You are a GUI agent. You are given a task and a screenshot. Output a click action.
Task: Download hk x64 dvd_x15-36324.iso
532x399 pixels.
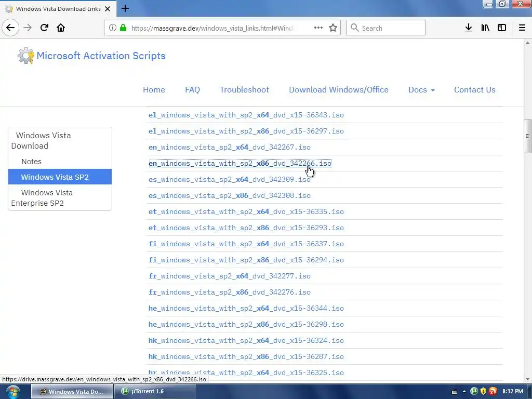(246, 341)
